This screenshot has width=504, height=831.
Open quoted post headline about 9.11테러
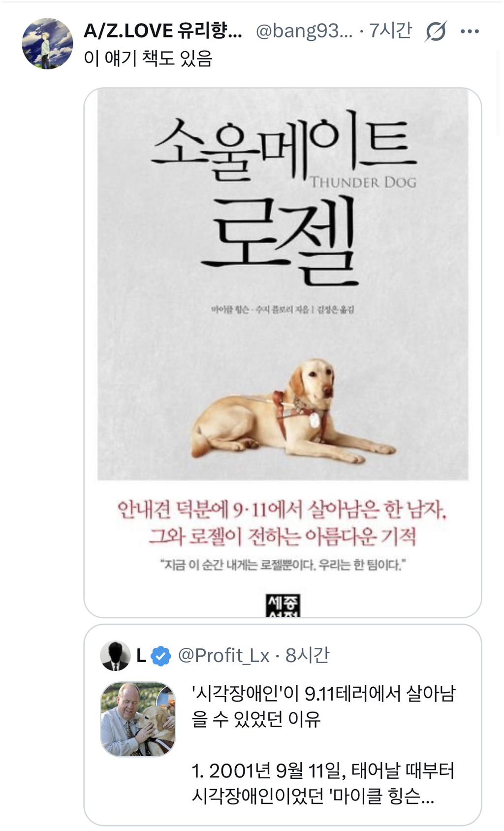click(323, 706)
